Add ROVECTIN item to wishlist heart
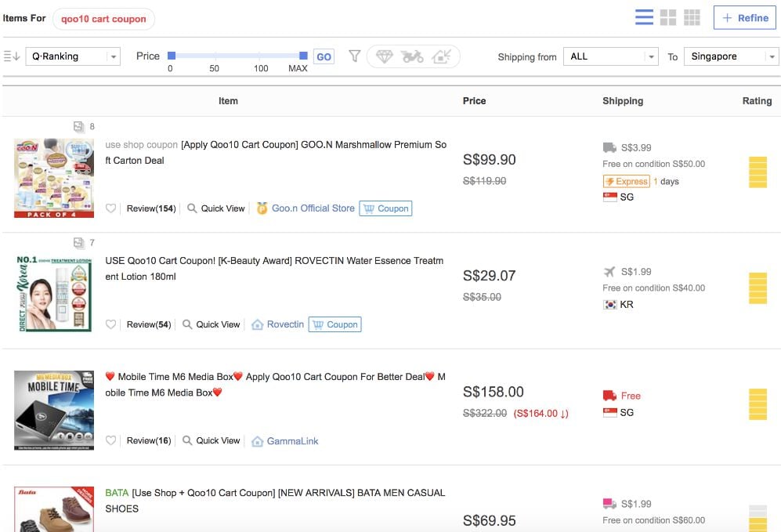 110,324
